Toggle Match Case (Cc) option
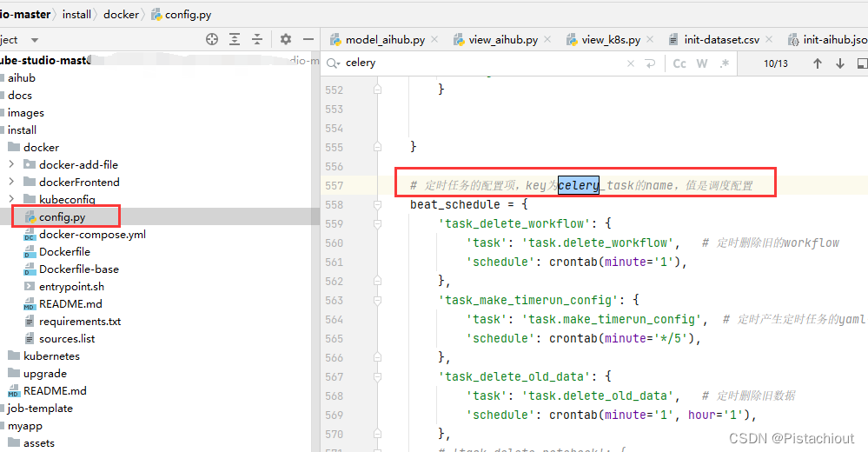 tap(679, 63)
